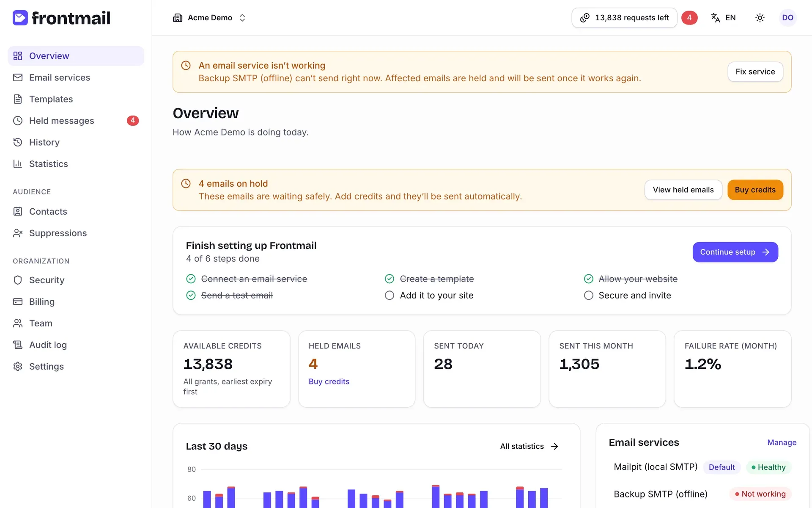The width and height of the screenshot is (812, 508).
Task: Click the arrow icon beside All statistics
Action: (x=554, y=447)
